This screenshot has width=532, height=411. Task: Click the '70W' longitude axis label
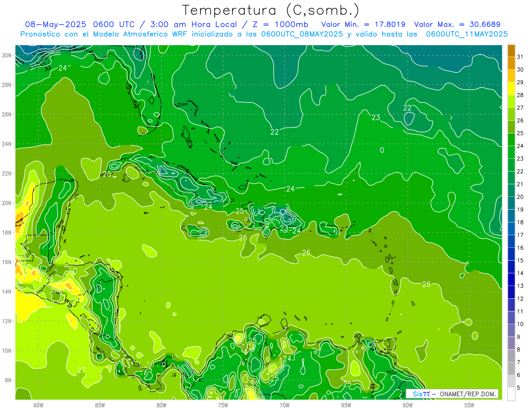(285, 405)
